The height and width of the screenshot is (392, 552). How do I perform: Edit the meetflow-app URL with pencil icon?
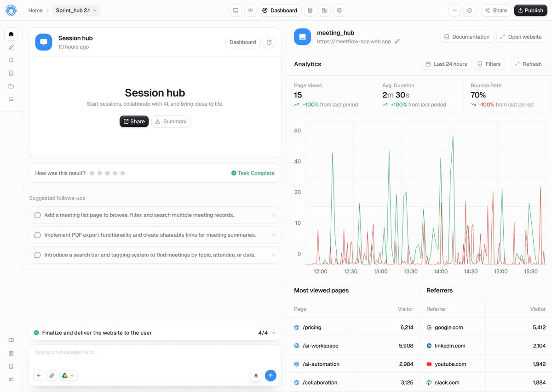tap(397, 41)
